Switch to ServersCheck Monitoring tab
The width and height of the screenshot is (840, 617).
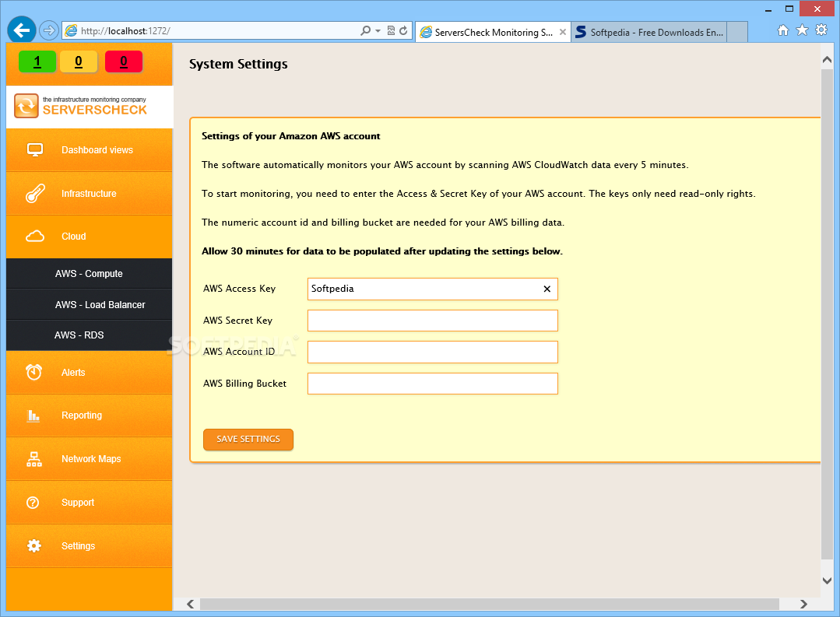tap(493, 32)
